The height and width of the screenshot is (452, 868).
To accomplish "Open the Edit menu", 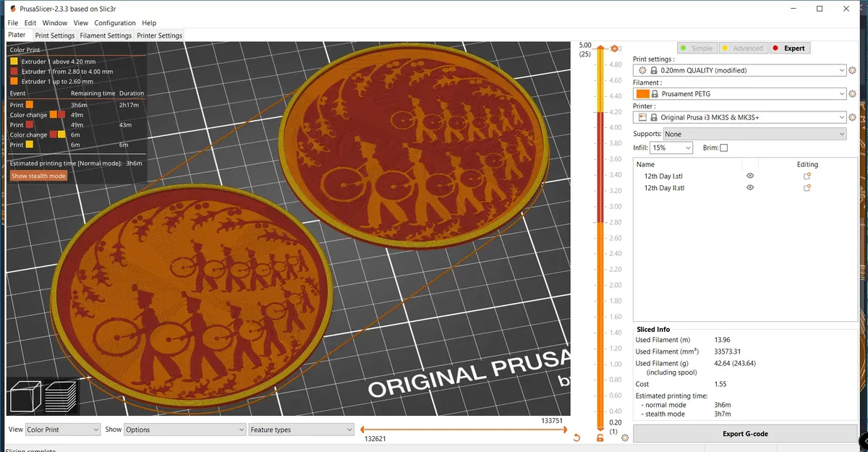I will 30,23.
